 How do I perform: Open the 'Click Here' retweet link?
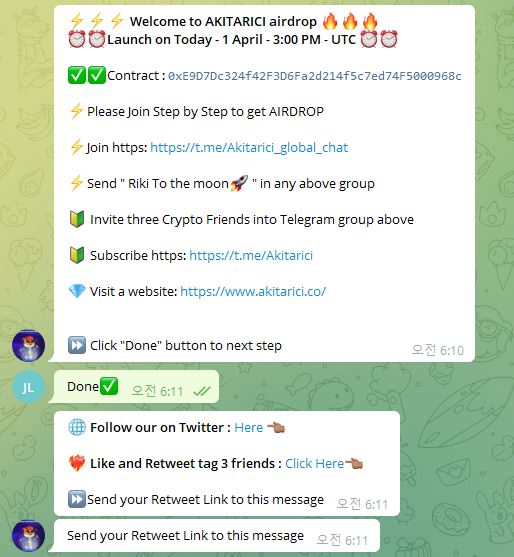314,463
